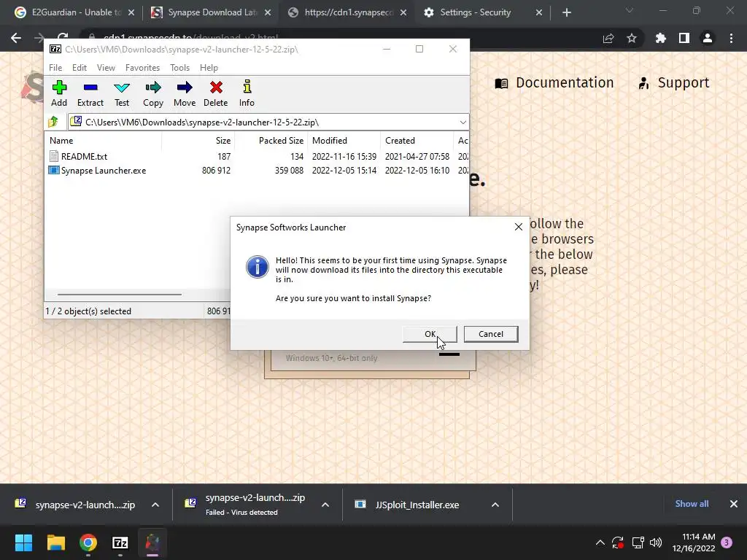This screenshot has height=560, width=747.
Task: Open the Help menu in 7-Zip
Action: click(209, 68)
